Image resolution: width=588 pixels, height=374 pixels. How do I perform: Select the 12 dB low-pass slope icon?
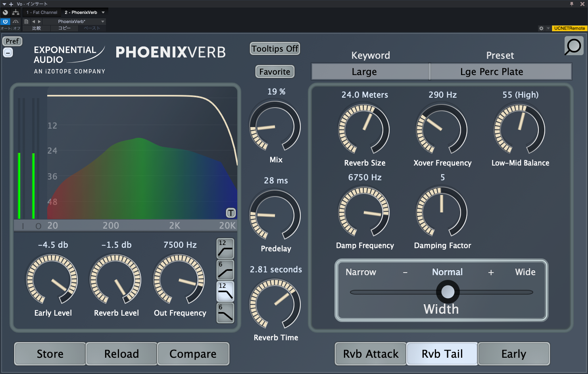225,291
